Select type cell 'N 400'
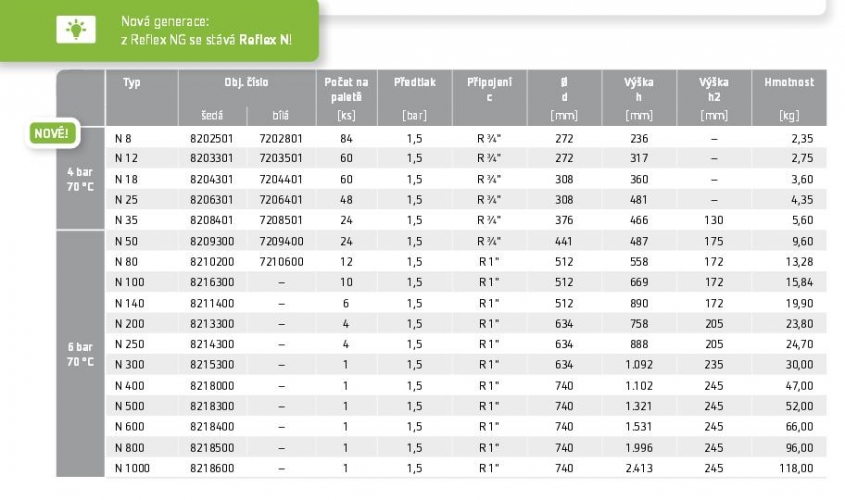 [129, 386]
